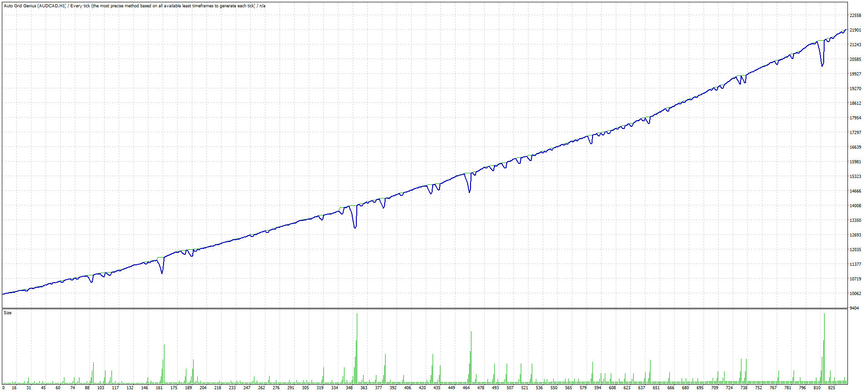Pick the 19927 label on the right axis
The height and width of the screenshot is (392, 868).
[x=855, y=74]
